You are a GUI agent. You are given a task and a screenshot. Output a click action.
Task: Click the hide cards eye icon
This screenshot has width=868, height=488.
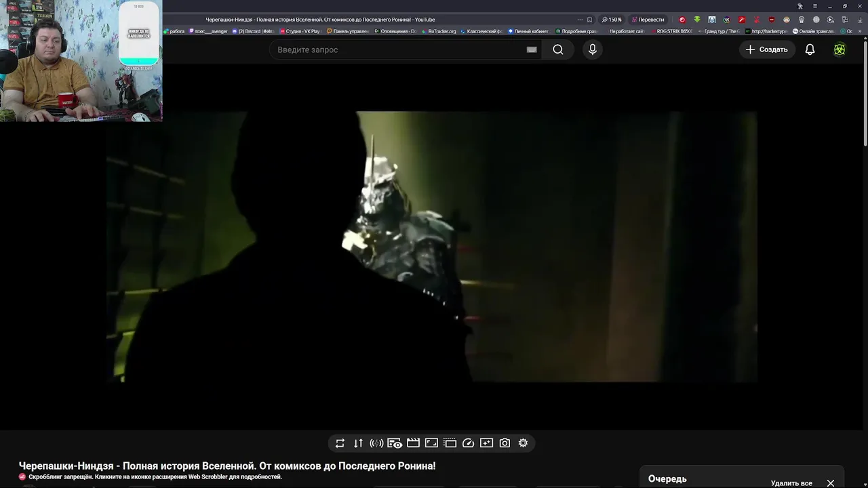[x=395, y=443]
